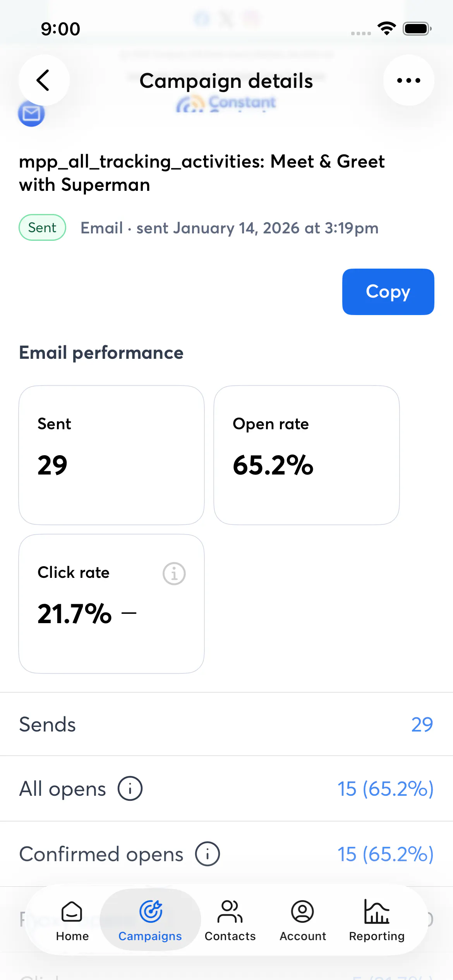The image size is (453, 980).
Task: Select the Sent 29 performance card
Action: 112,455
